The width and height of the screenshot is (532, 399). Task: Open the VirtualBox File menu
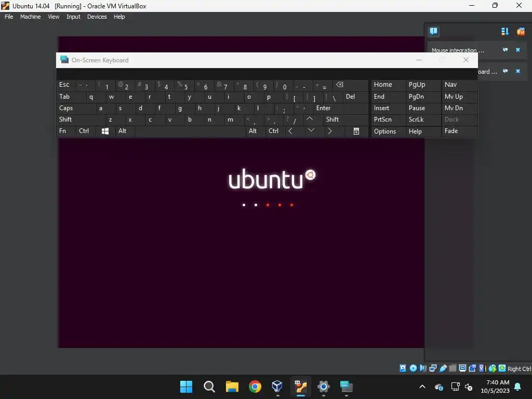pyautogui.click(x=9, y=17)
